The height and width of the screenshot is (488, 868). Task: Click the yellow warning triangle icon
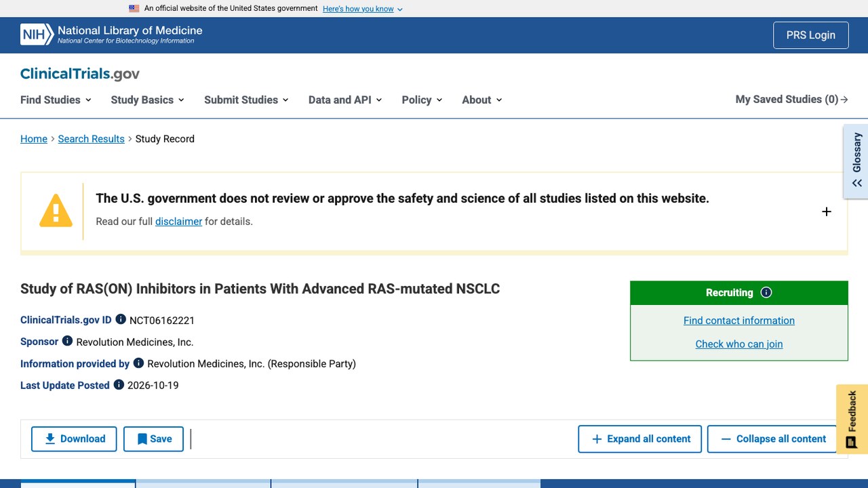coord(56,211)
